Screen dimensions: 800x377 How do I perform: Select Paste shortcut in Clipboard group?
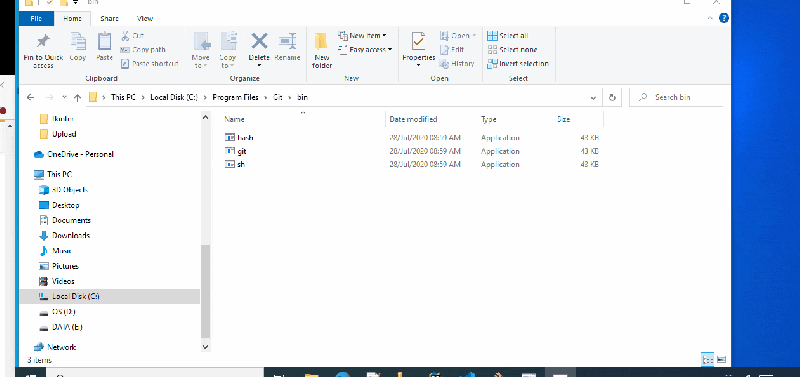point(149,63)
